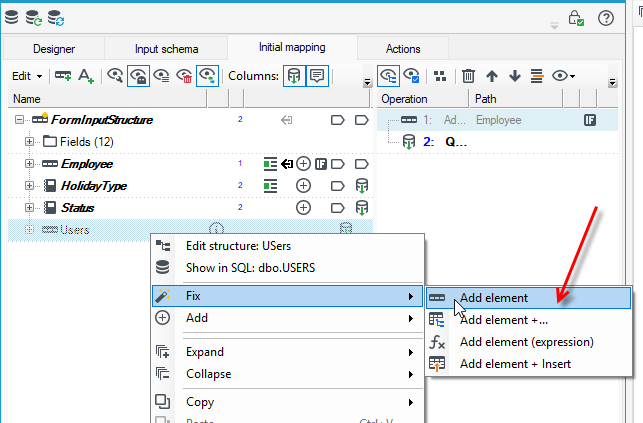Choose Edit structure: USers from context menu

[x=287, y=246]
